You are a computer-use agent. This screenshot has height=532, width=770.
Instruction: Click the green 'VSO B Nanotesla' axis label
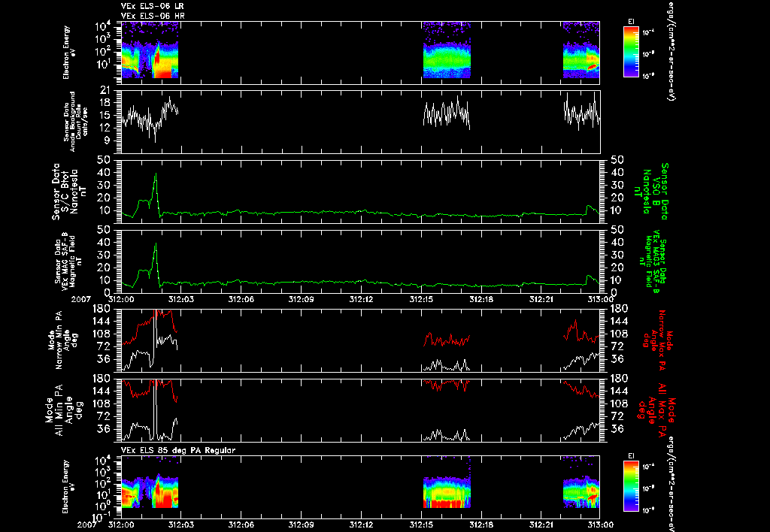(652, 192)
